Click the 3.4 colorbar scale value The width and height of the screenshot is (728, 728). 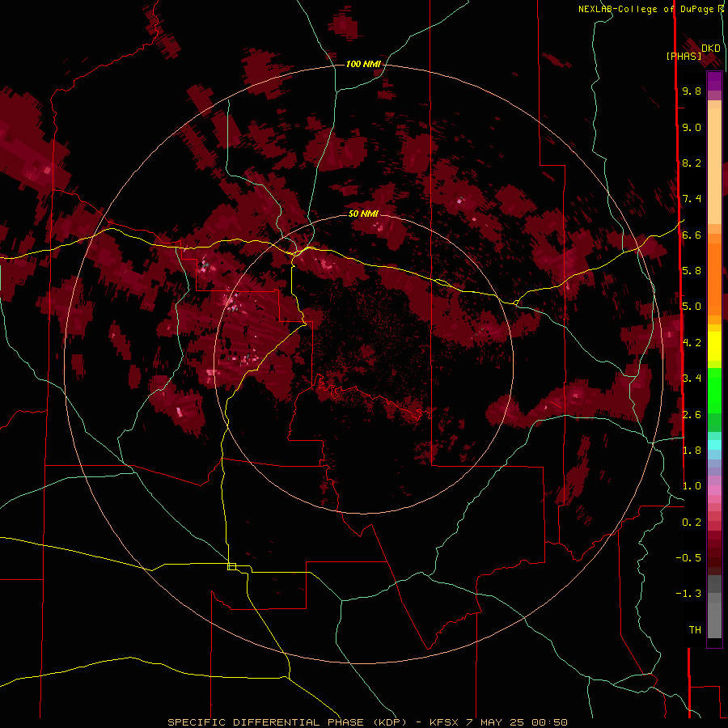[x=692, y=379]
